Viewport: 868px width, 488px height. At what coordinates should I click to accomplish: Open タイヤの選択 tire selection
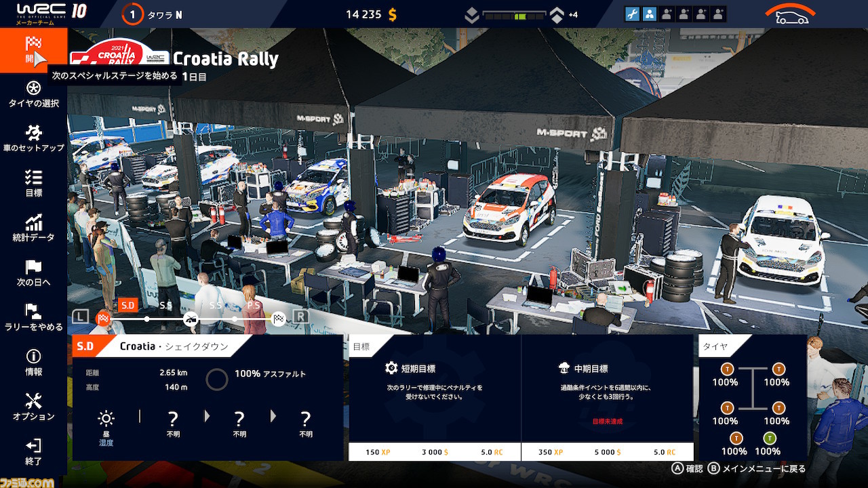click(33, 94)
